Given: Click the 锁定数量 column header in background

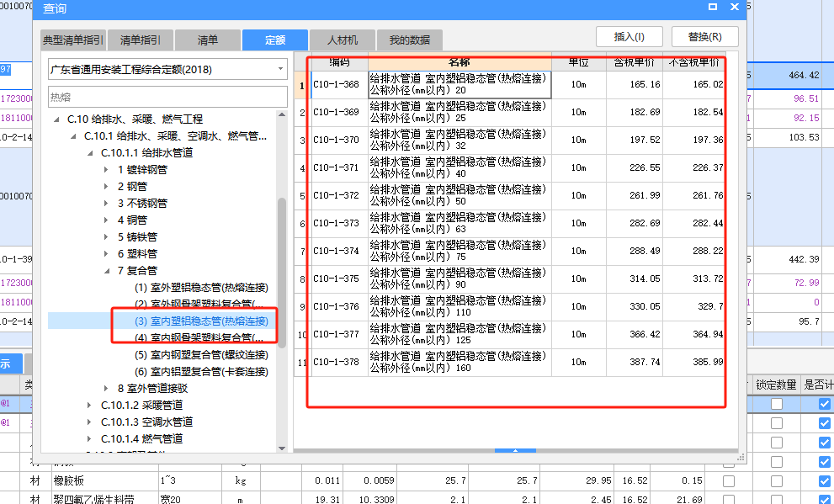Looking at the screenshot, I should point(776,385).
